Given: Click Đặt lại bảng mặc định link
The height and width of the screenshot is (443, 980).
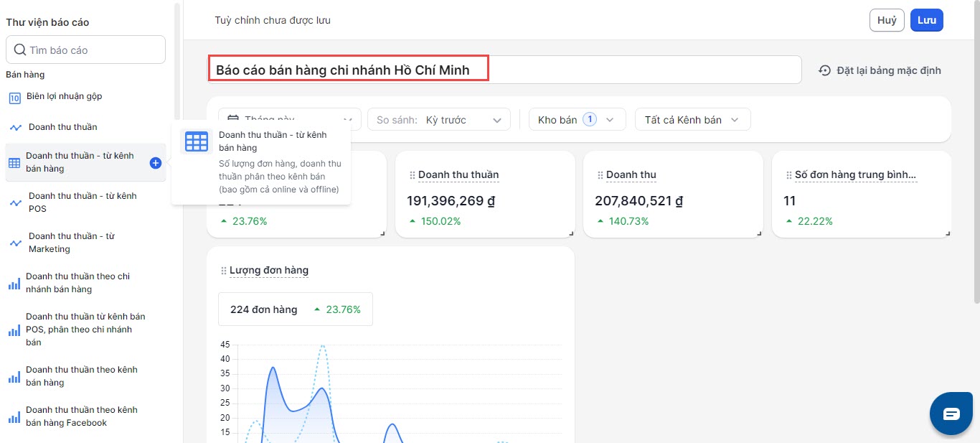Looking at the screenshot, I should 888,70.
